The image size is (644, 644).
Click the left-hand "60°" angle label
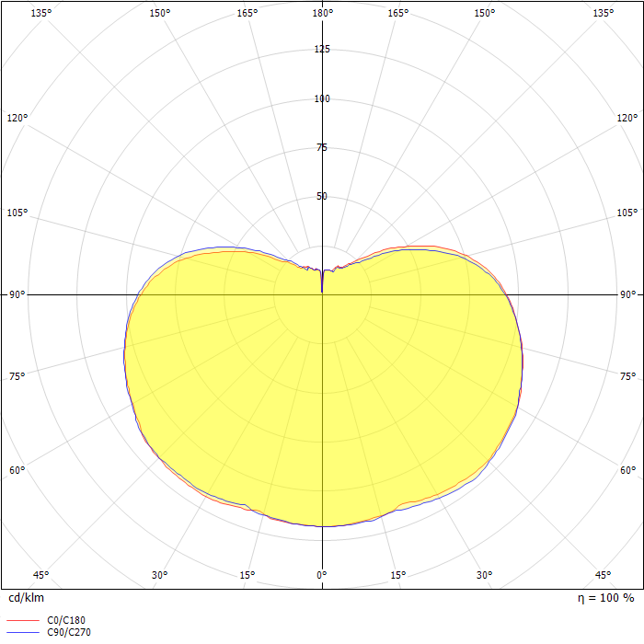[x=17, y=470]
